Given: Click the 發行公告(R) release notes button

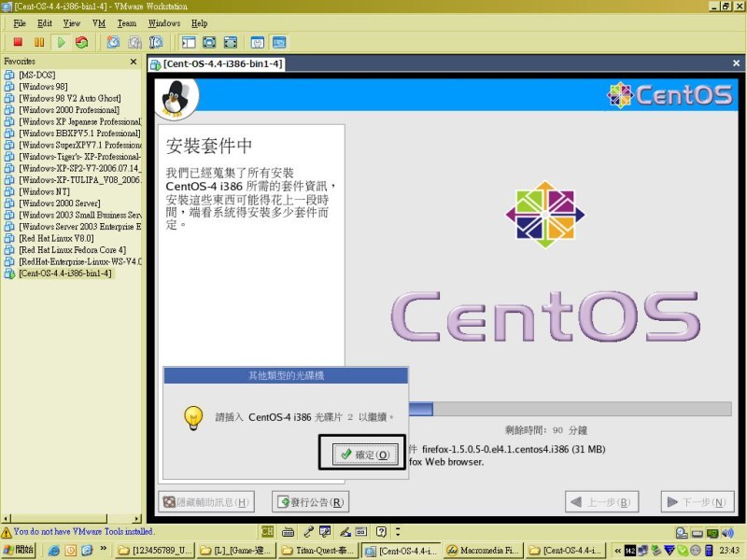Looking at the screenshot, I should 310,502.
